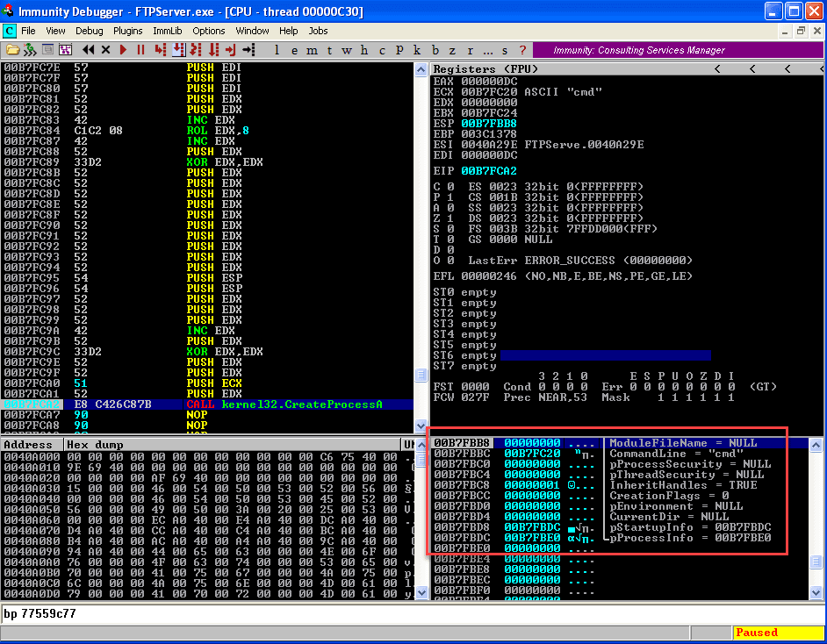Pause execution with the red pause icon
Viewport: 827px width, 644px height.
[140, 50]
